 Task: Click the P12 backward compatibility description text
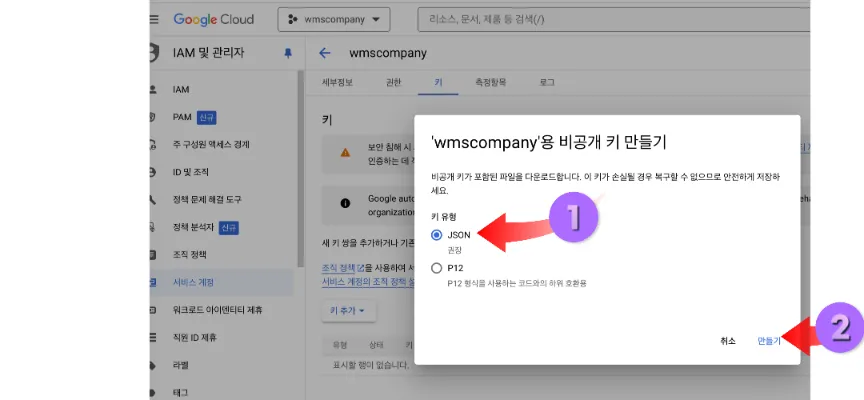point(517,283)
